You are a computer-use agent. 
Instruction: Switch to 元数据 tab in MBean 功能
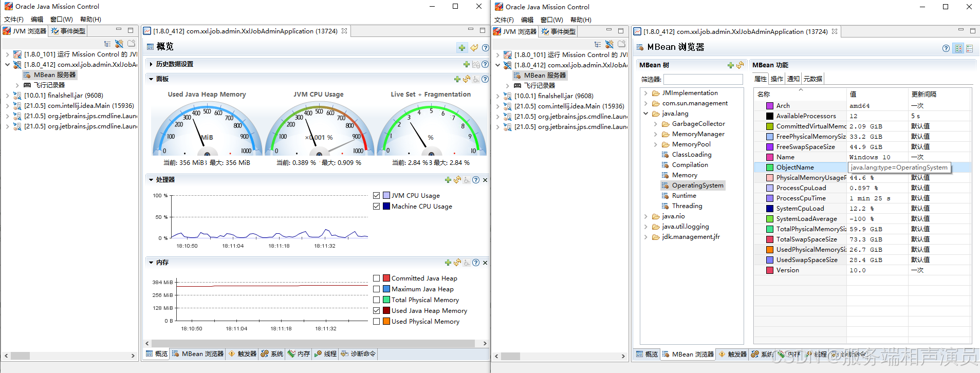click(x=813, y=79)
